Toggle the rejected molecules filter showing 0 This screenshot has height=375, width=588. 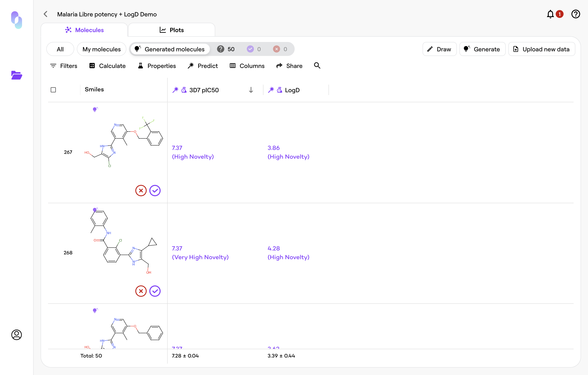(280, 49)
